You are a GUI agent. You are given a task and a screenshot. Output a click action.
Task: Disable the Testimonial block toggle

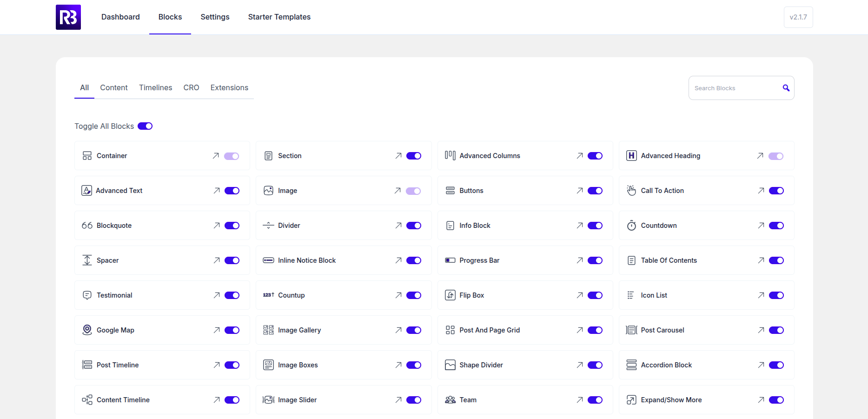[x=232, y=295]
